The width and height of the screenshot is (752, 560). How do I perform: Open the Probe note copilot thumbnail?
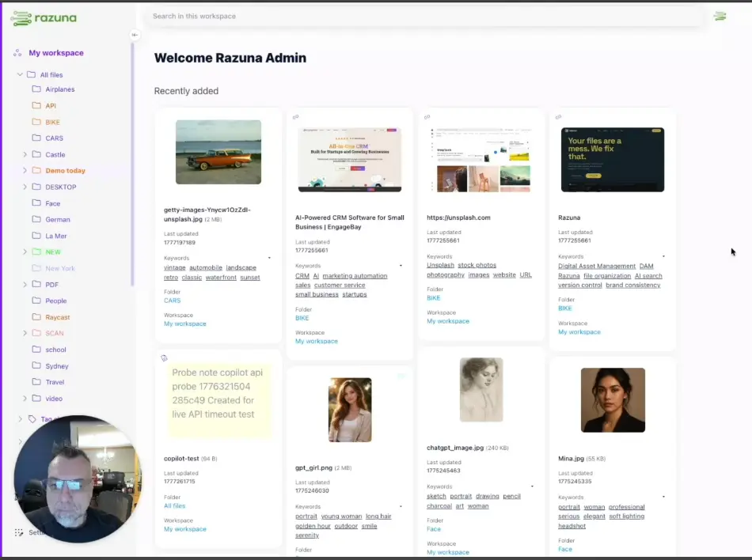pos(218,400)
